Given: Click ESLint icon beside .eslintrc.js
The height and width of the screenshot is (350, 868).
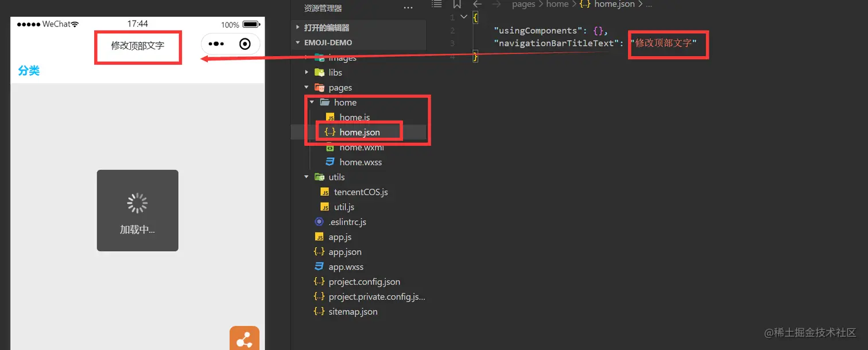Looking at the screenshot, I should (319, 221).
